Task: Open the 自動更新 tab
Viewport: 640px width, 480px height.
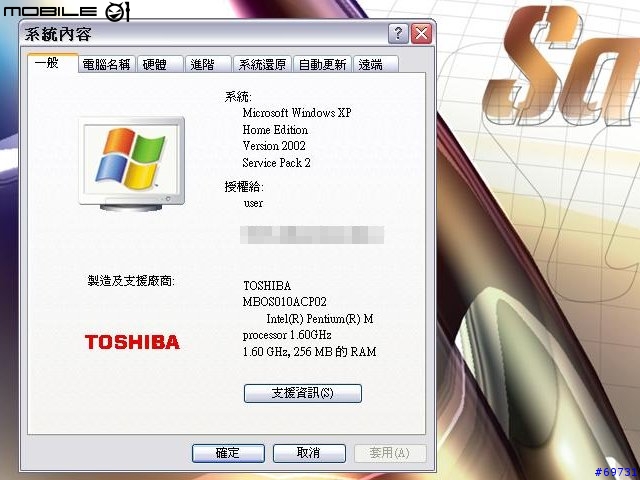Action: (322, 64)
